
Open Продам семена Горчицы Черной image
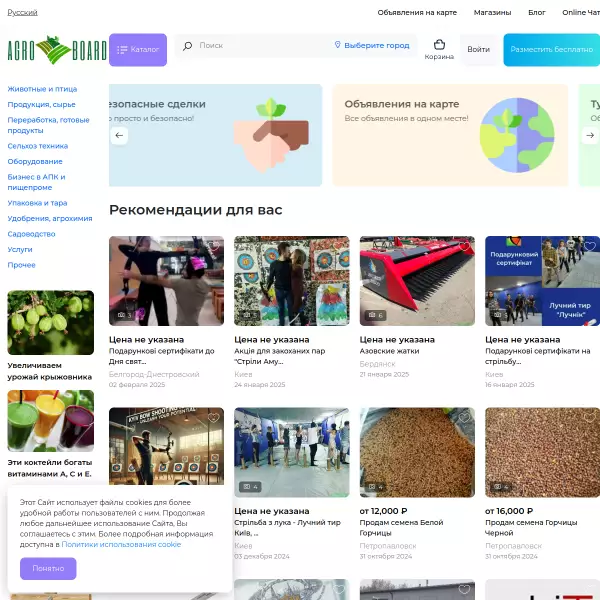[542, 452]
